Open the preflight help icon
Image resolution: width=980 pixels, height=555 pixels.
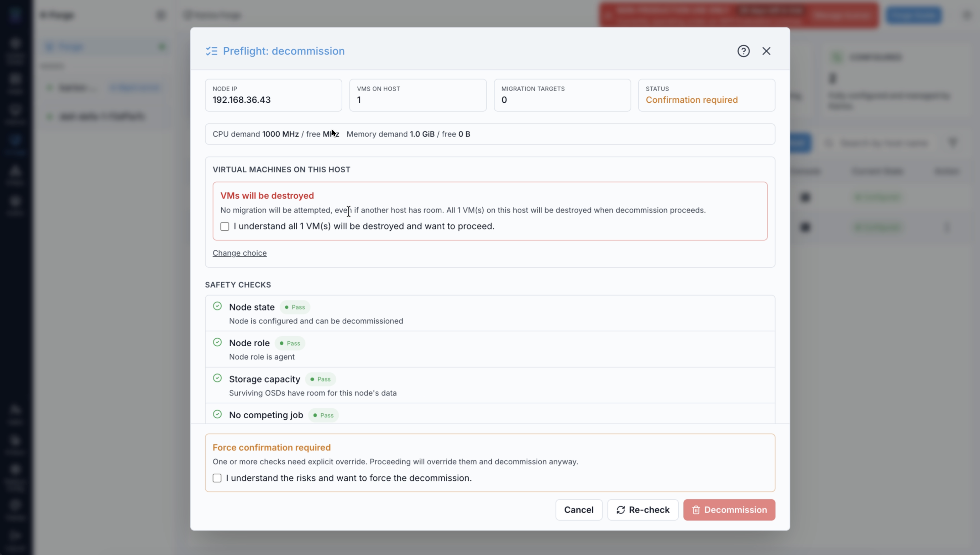743,51
